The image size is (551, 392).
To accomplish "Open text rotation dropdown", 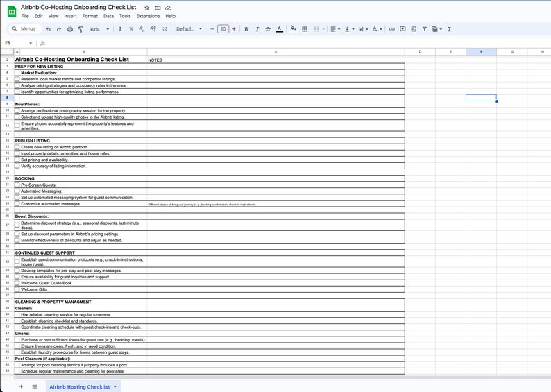I will [x=377, y=29].
